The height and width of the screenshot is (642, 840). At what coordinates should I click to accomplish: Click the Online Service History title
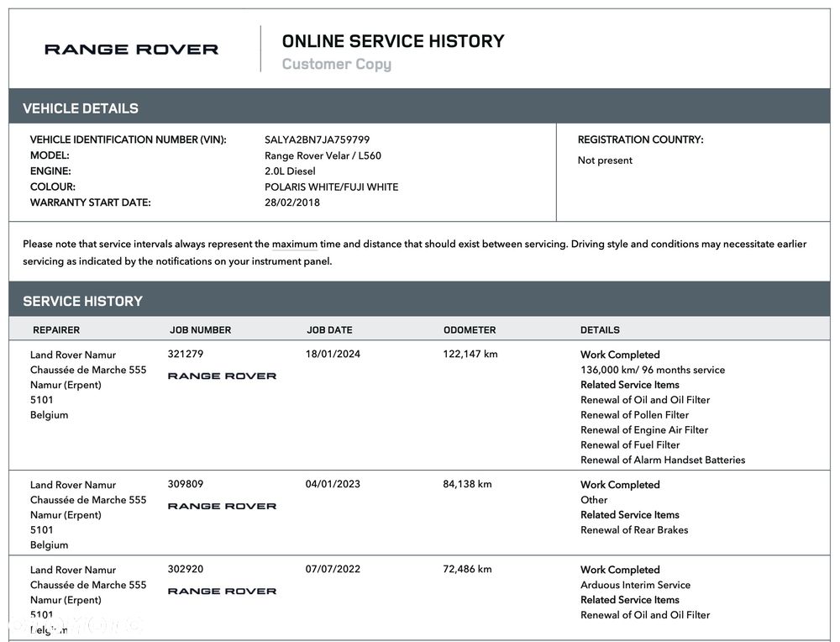(393, 41)
